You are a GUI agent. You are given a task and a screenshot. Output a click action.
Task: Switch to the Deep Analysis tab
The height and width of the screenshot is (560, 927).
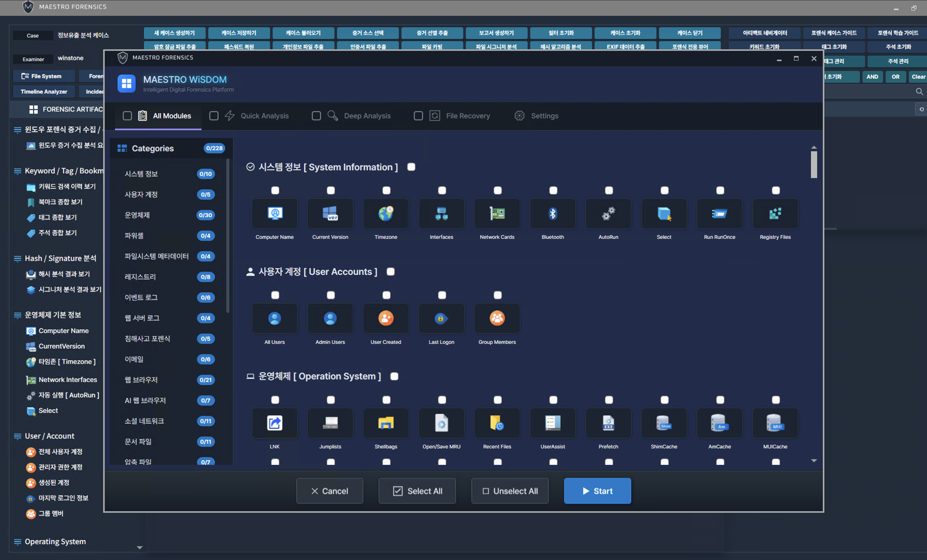tap(367, 116)
